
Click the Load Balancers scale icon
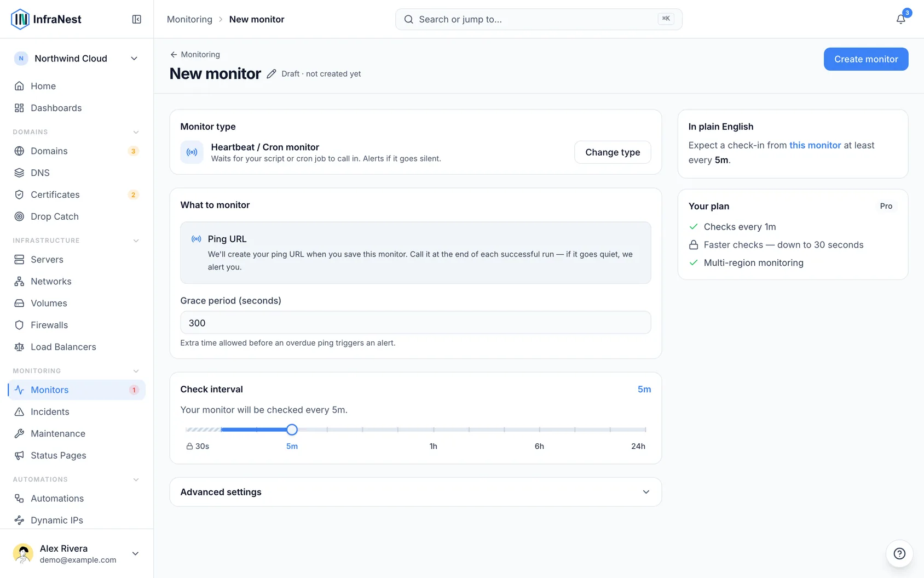pyautogui.click(x=19, y=347)
